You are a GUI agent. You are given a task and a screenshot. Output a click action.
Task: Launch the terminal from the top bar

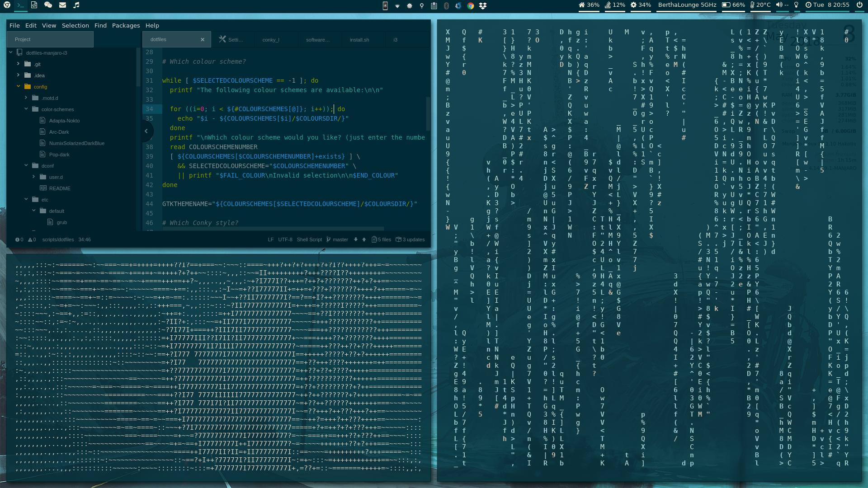[x=20, y=5]
